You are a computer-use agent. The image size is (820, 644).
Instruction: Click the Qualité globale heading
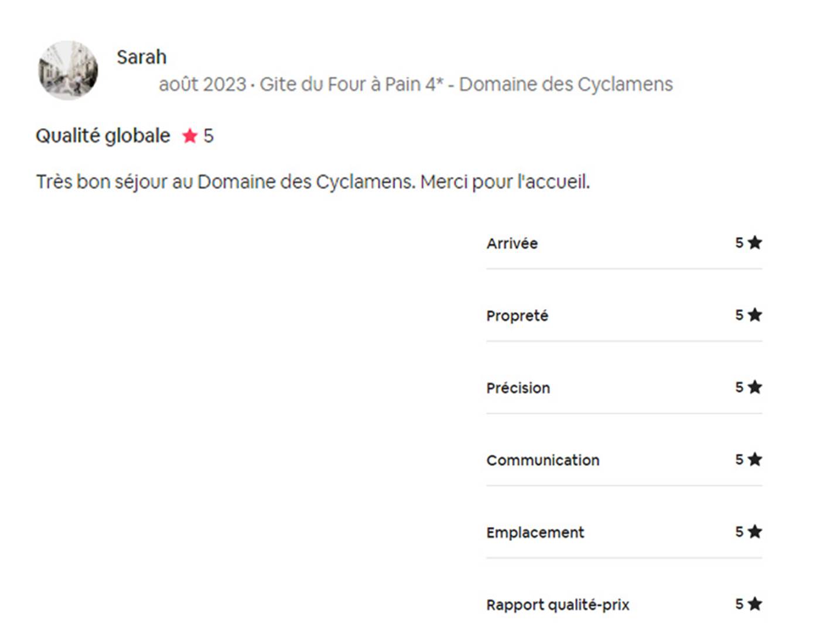103,136
